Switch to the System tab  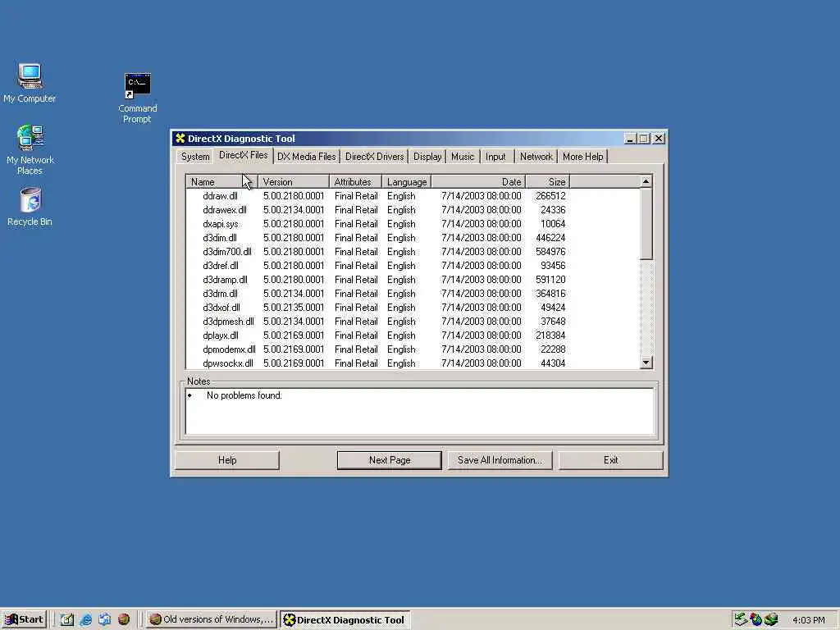pos(195,157)
